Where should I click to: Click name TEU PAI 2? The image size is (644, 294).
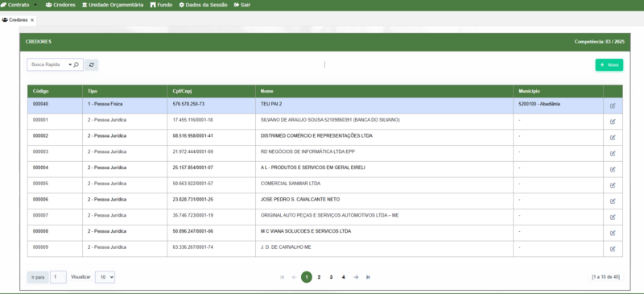pos(271,104)
